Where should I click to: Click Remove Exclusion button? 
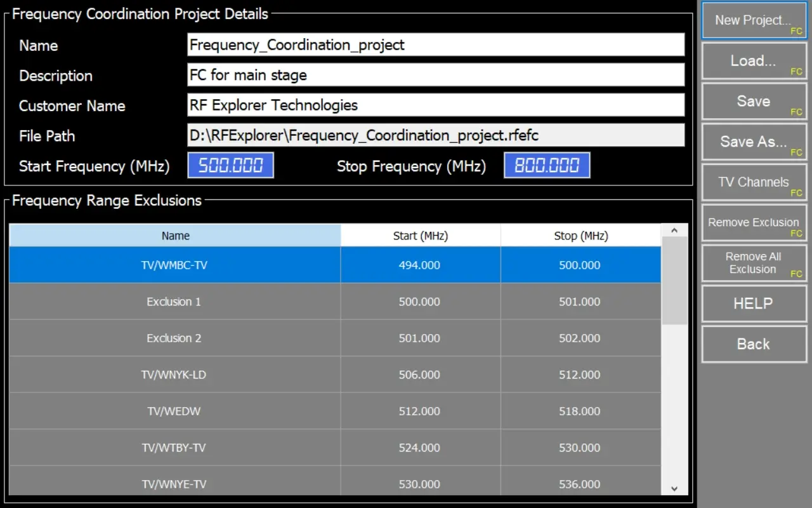[x=753, y=223]
